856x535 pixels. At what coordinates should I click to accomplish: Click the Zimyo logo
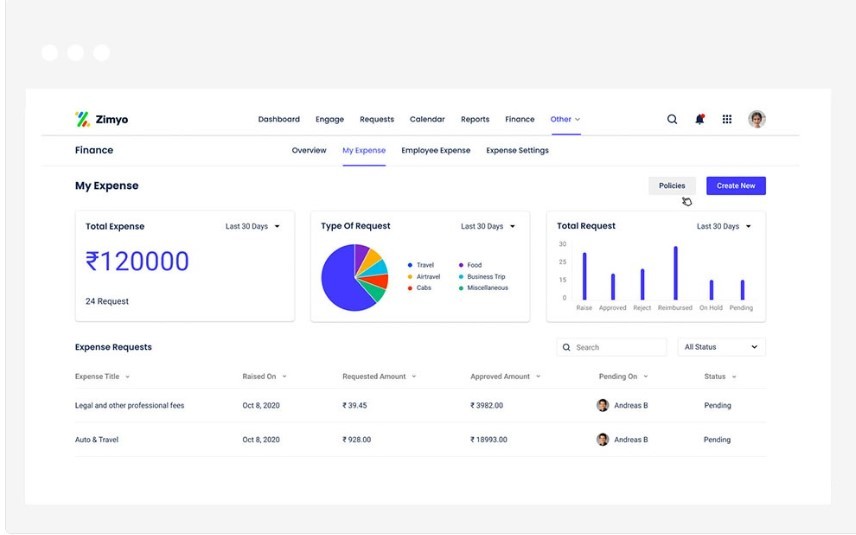point(102,119)
